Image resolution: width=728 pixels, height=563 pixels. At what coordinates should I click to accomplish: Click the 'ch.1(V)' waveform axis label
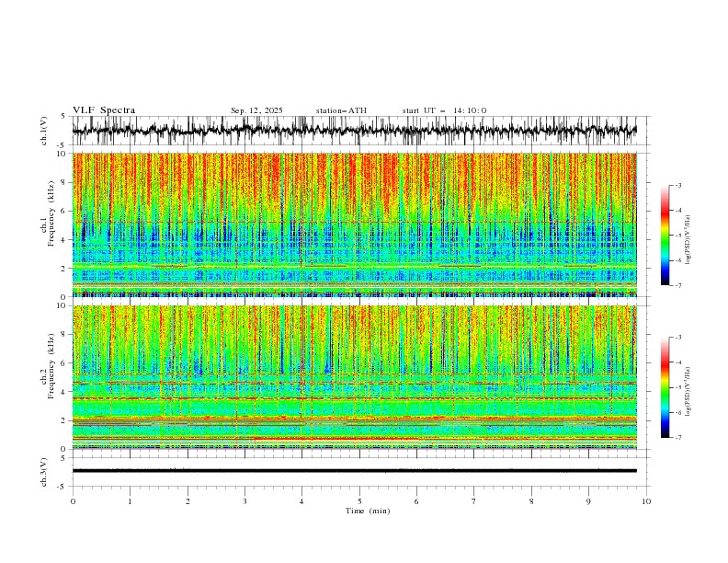pyautogui.click(x=44, y=131)
